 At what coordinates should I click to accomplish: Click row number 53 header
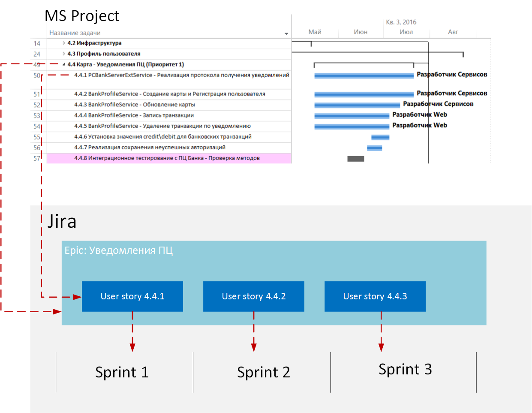click(x=37, y=116)
